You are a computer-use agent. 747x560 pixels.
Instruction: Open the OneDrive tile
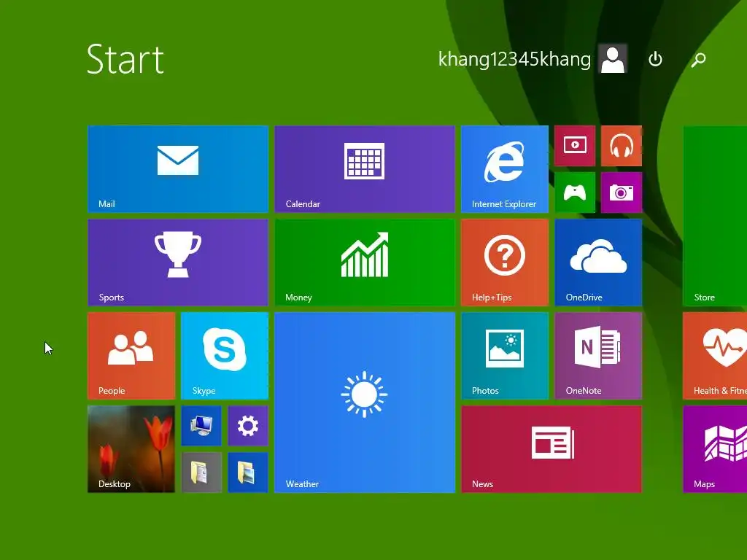tap(598, 262)
